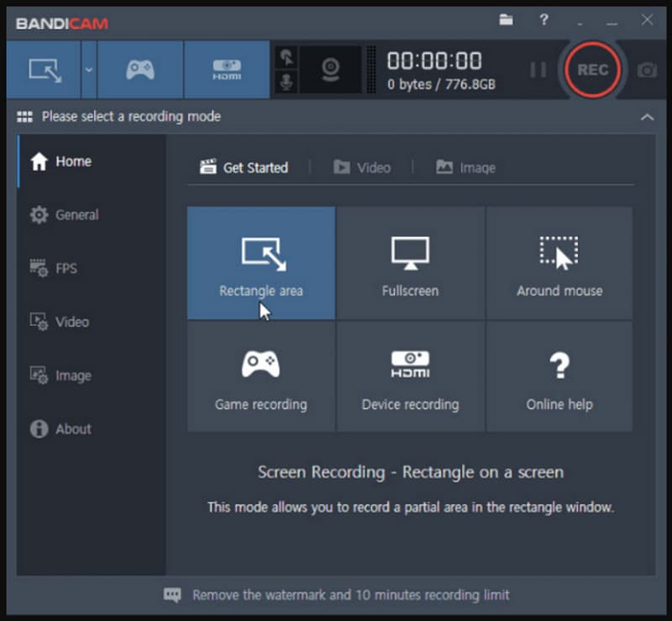Open the Game recording tile
The image size is (672, 621).
(x=261, y=376)
